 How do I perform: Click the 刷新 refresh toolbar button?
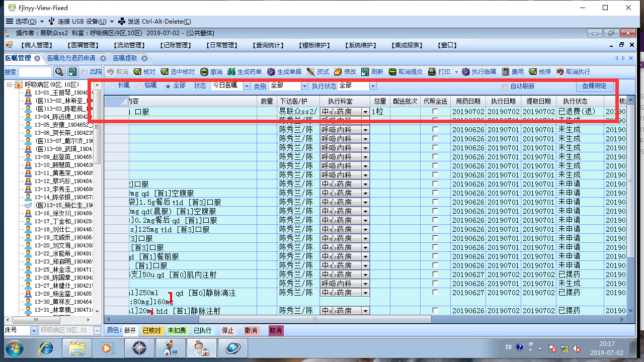point(372,72)
